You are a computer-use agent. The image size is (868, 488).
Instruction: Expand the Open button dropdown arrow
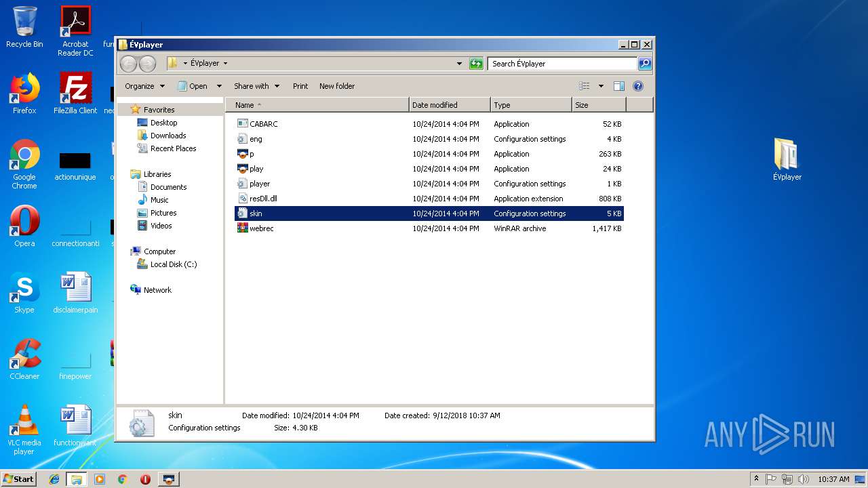(x=219, y=86)
